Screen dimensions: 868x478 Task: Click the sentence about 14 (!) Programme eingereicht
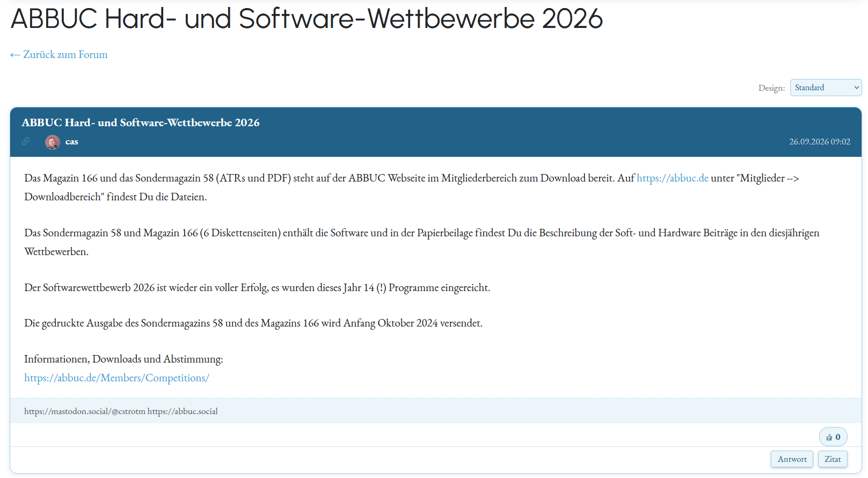(x=257, y=288)
